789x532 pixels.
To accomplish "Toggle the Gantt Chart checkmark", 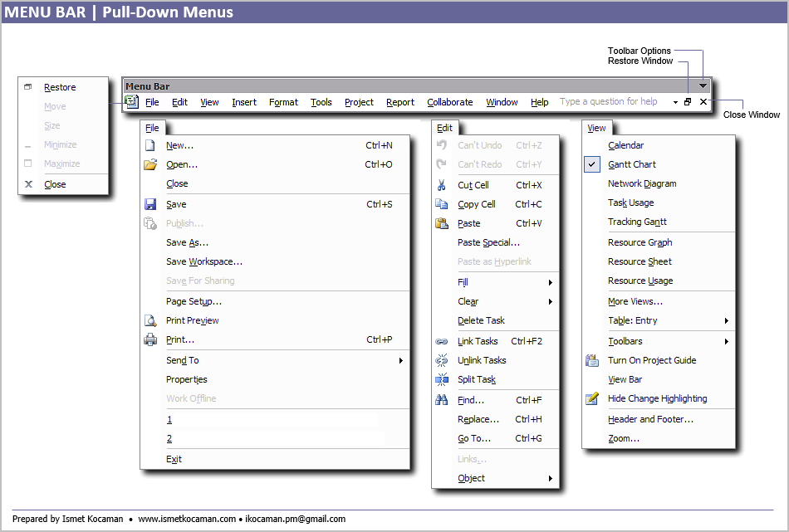I will coord(592,164).
